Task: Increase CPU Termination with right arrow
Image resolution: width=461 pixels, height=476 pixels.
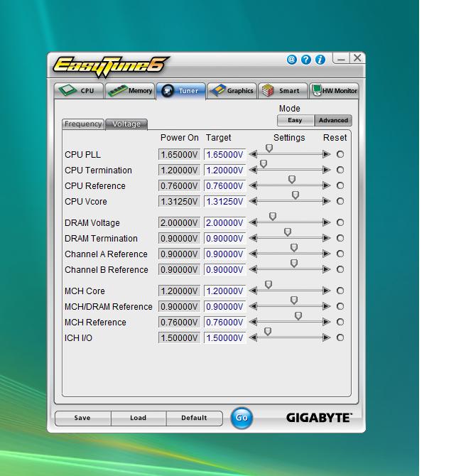Action: coord(327,170)
